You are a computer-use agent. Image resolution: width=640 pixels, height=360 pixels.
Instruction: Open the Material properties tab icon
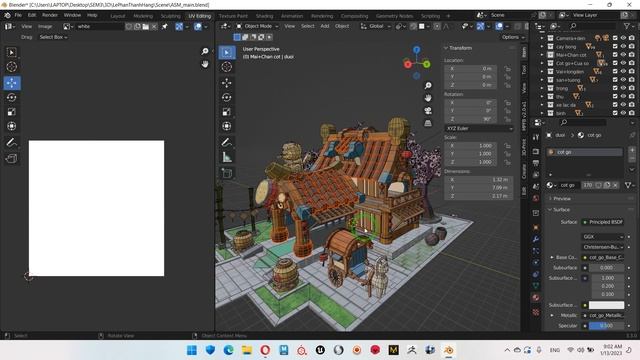pos(536,298)
